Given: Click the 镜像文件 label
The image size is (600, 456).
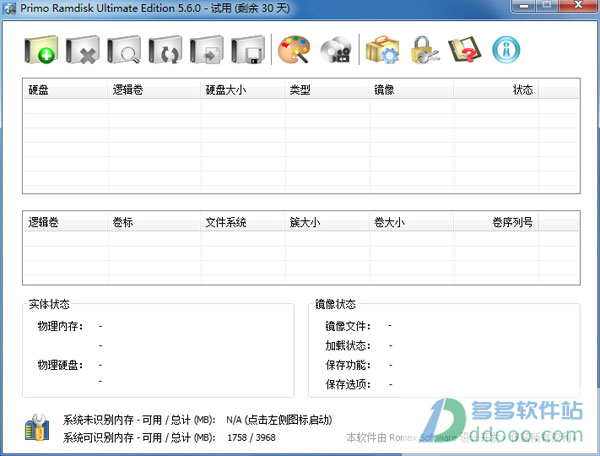Looking at the screenshot, I should 348,326.
